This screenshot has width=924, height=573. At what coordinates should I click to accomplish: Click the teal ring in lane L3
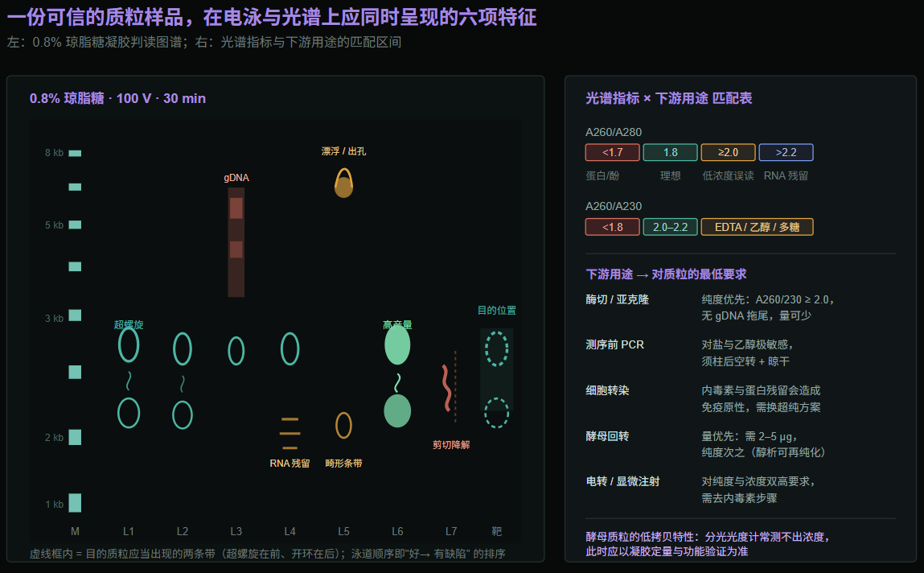point(236,351)
